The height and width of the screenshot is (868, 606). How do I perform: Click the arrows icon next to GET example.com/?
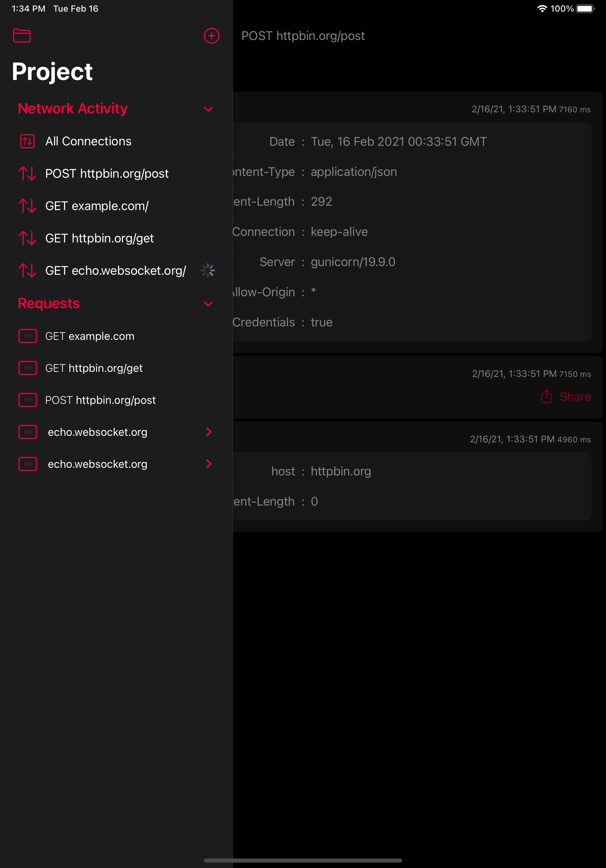(x=27, y=206)
